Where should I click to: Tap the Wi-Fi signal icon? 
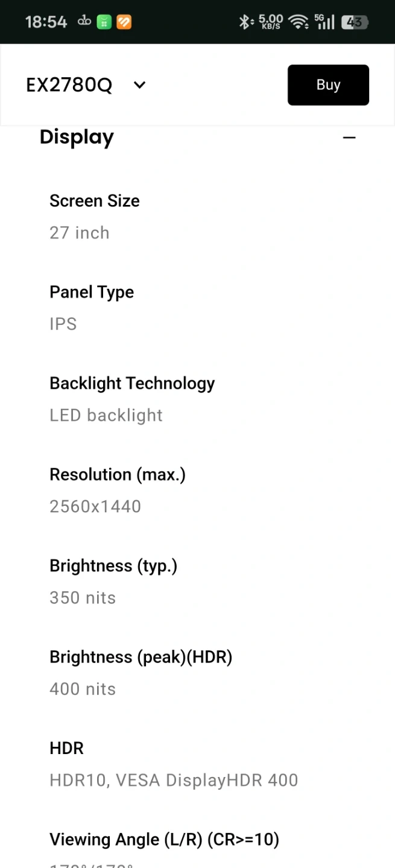[x=298, y=22]
